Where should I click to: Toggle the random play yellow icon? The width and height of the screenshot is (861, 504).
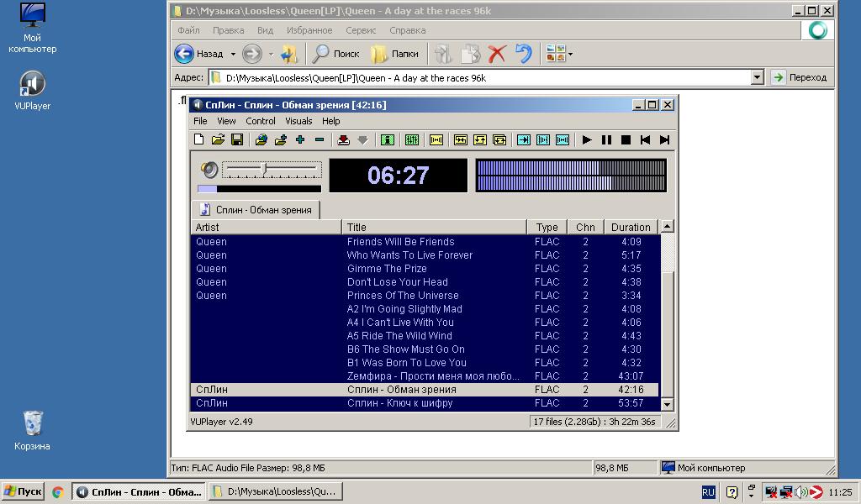461,139
